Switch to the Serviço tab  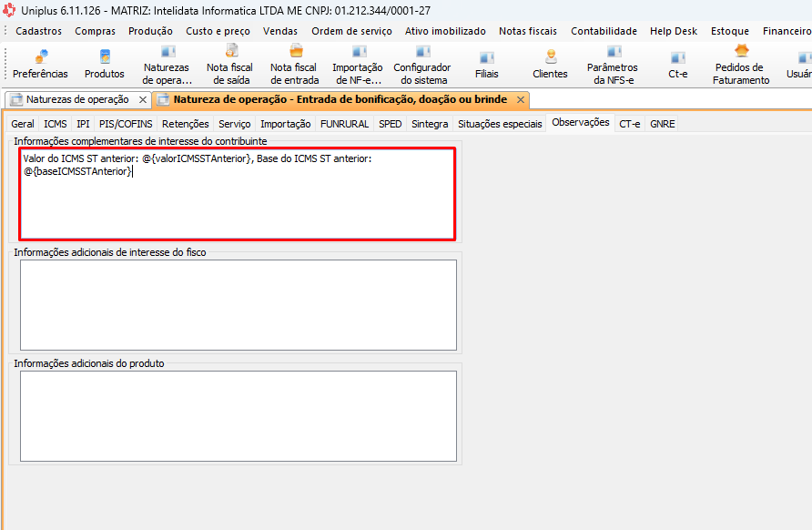(235, 124)
